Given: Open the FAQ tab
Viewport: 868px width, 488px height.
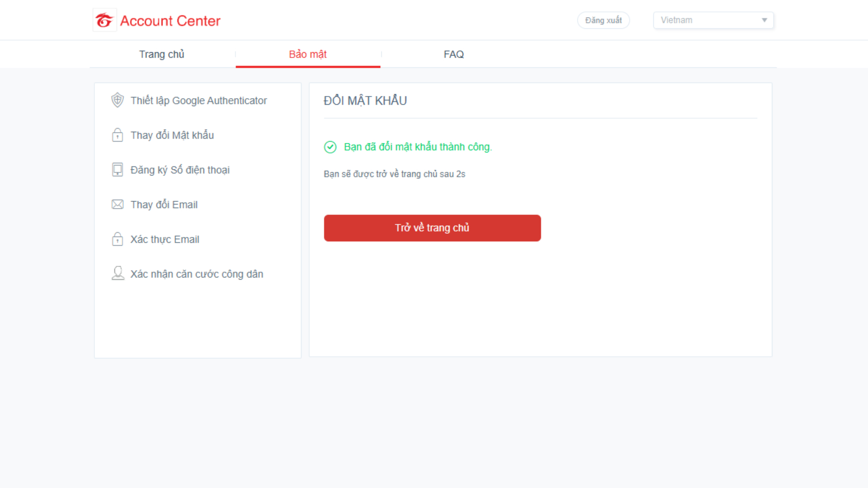Looking at the screenshot, I should (x=454, y=54).
